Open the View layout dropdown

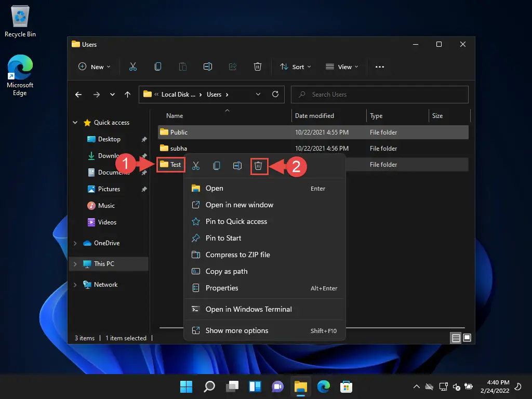point(342,67)
